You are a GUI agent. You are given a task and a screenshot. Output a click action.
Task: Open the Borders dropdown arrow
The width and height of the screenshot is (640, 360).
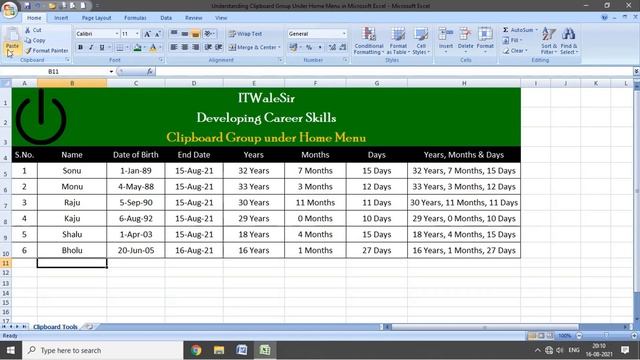click(x=127, y=48)
